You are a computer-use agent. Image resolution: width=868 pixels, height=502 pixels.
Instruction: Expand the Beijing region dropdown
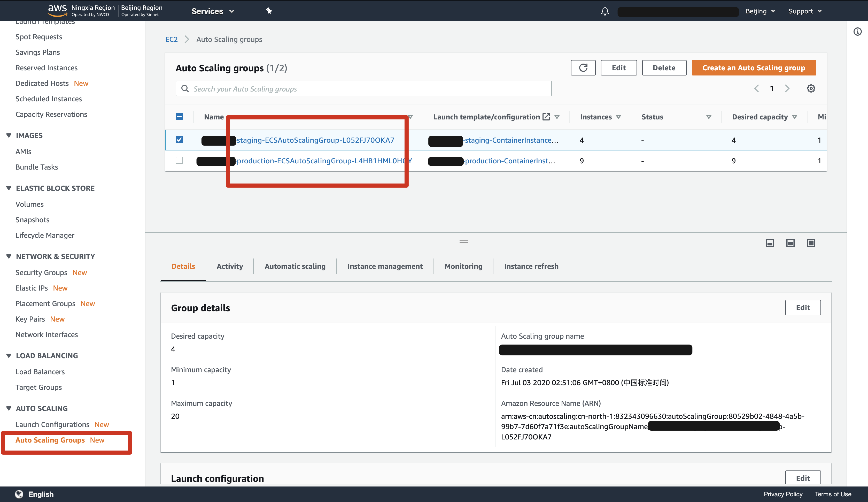(760, 11)
